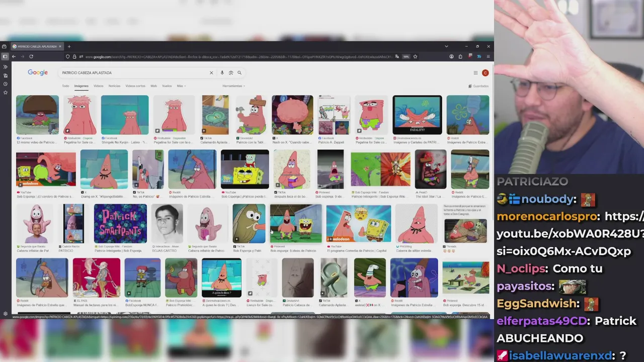
Task: Switch to the Videos tab
Action: click(x=98, y=86)
